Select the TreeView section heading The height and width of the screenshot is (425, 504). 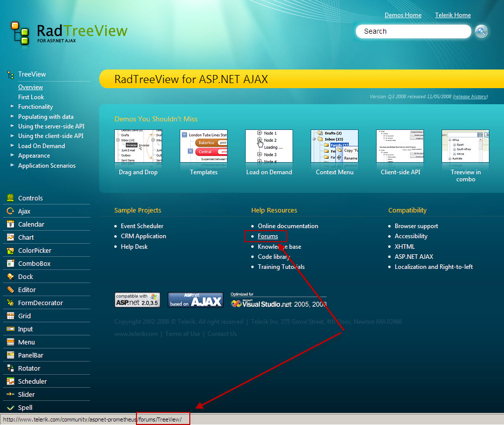(x=32, y=74)
